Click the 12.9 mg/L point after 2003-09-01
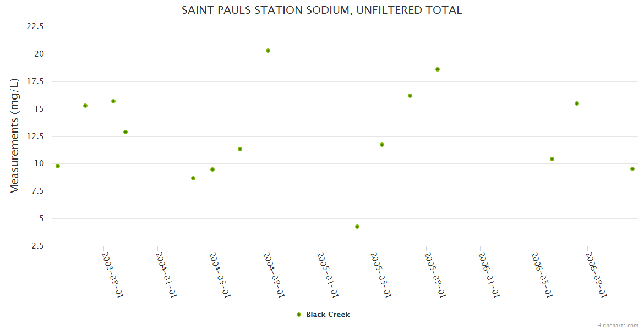The width and height of the screenshot is (644, 330). coord(125,132)
